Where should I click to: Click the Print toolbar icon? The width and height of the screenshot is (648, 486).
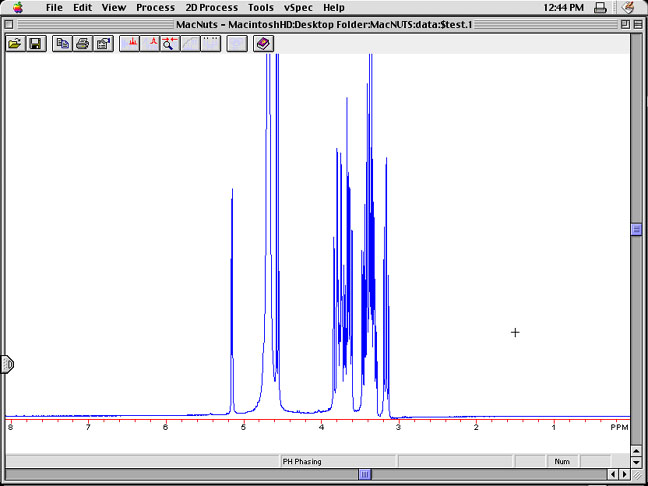[x=83, y=44]
